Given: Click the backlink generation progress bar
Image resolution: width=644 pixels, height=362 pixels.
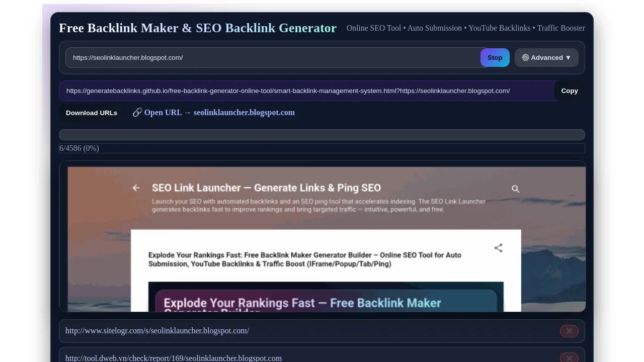Looking at the screenshot, I should click(x=322, y=135).
